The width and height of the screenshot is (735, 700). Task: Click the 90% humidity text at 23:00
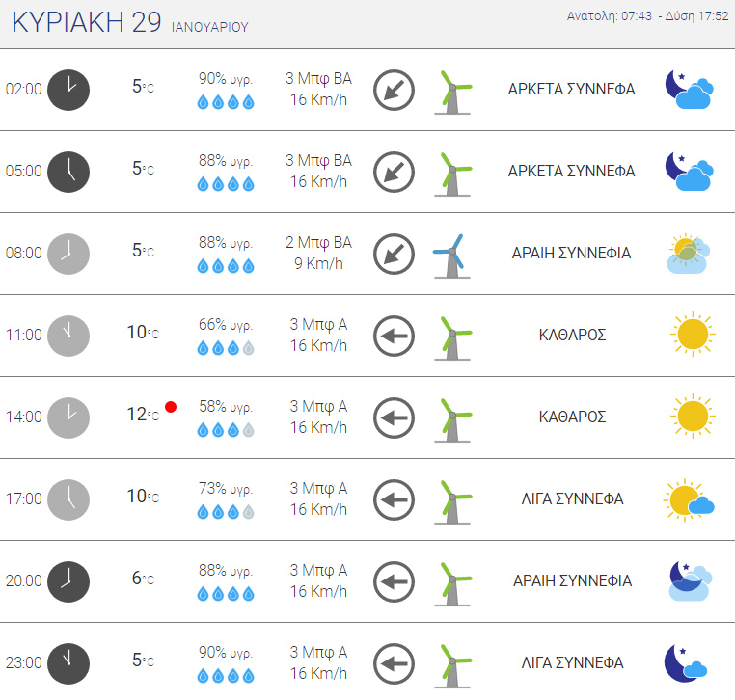[226, 652]
